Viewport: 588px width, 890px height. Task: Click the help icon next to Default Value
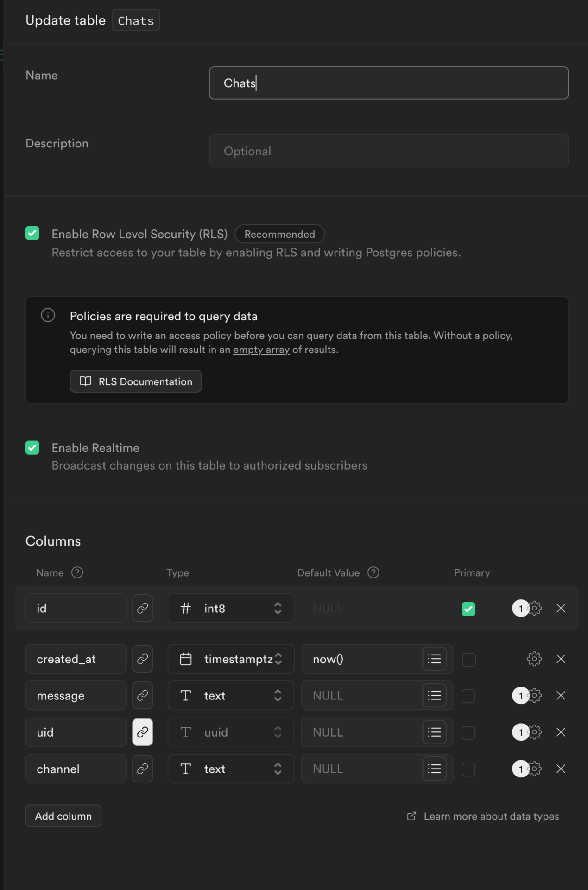pos(373,572)
